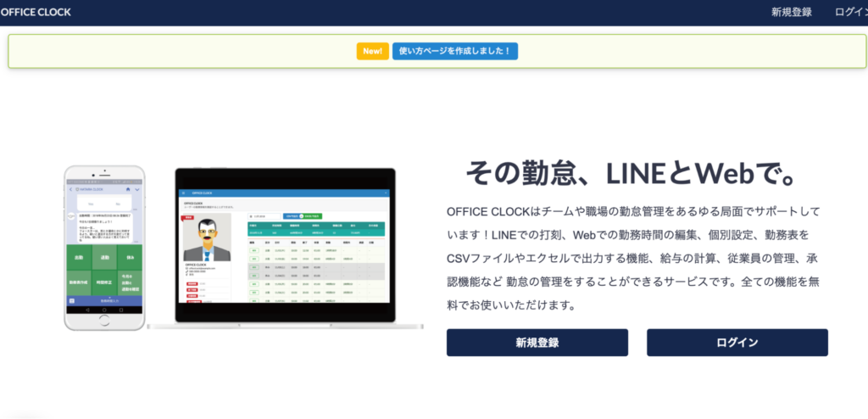Tap the 勤務表作成 tile on the phone mockup
The width and height of the screenshot is (868, 419).
(81, 283)
